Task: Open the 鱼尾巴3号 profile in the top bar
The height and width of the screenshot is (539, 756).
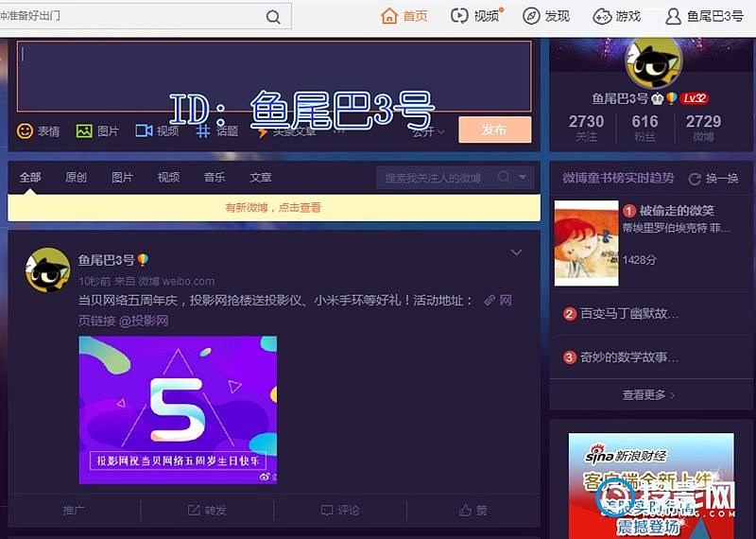Action: (x=704, y=16)
